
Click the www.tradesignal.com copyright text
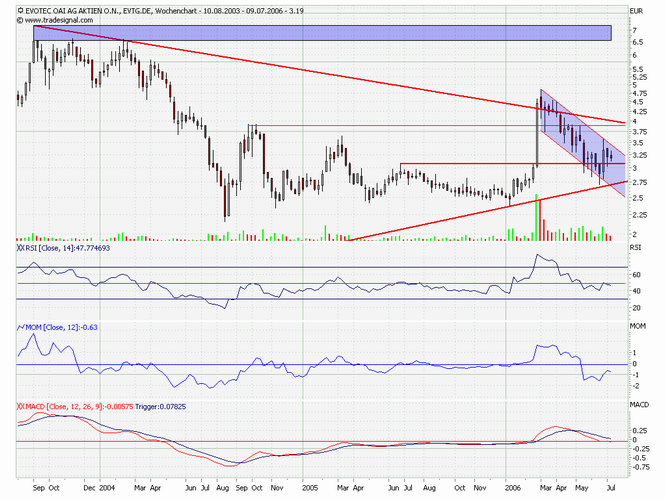point(59,20)
